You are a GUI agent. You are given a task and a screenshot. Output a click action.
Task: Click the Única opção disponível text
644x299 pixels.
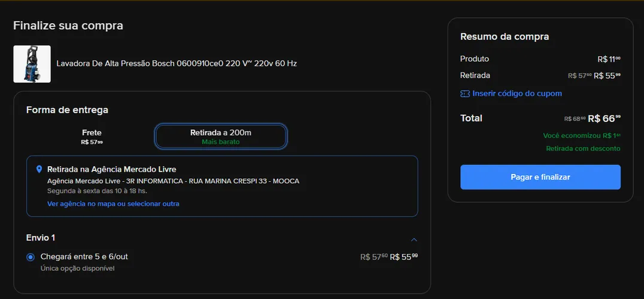pyautogui.click(x=78, y=269)
